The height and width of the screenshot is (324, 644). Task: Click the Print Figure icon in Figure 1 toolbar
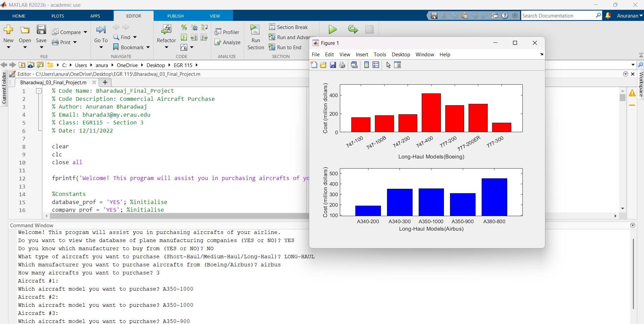(x=342, y=65)
